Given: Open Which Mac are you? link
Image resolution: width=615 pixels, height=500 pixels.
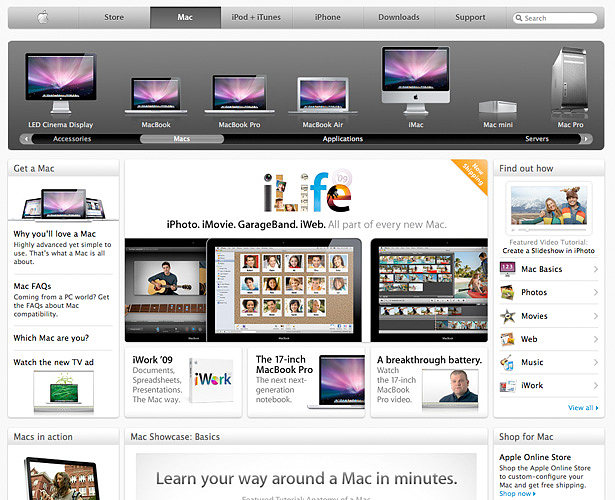Looking at the screenshot, I should 51,338.
